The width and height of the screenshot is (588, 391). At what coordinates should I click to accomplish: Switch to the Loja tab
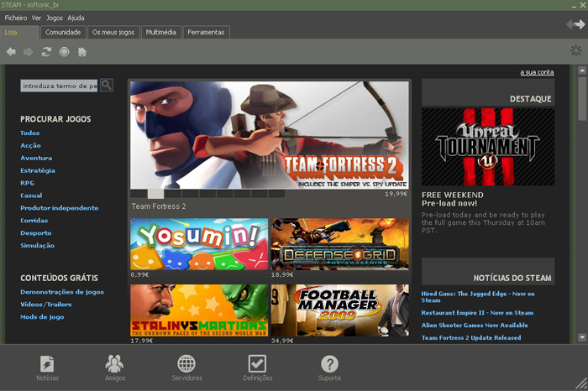[x=19, y=32]
